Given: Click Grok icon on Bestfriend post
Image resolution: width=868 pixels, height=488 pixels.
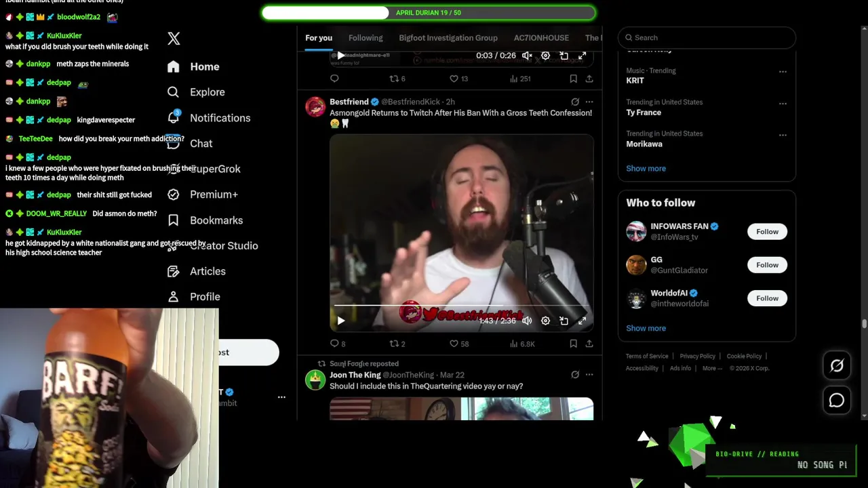Looking at the screenshot, I should pyautogui.click(x=574, y=102).
